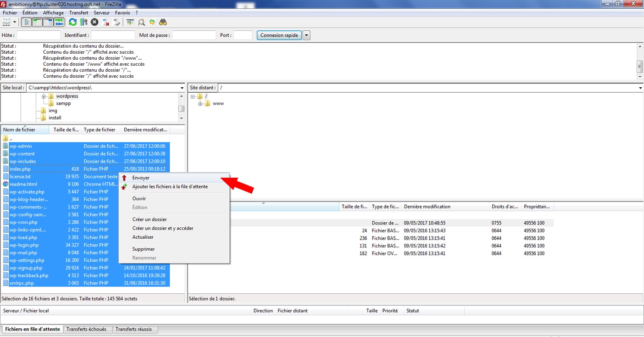644x337 pixels.
Task: Open the Favoris menu
Action: click(x=122, y=13)
